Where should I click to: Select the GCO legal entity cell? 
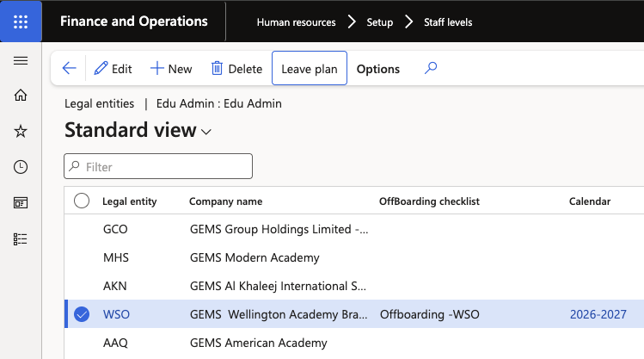click(115, 229)
